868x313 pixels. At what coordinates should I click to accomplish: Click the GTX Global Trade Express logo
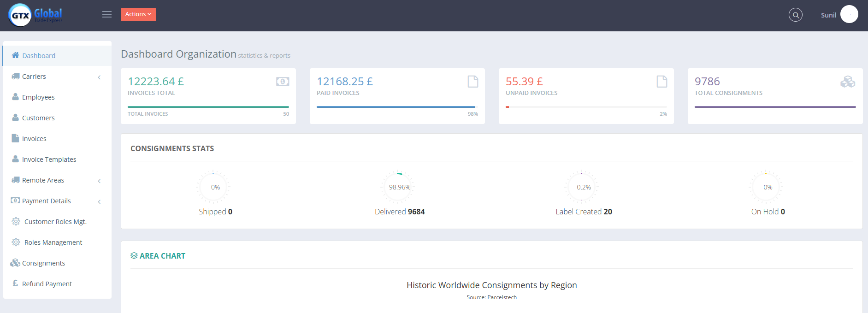[35, 15]
